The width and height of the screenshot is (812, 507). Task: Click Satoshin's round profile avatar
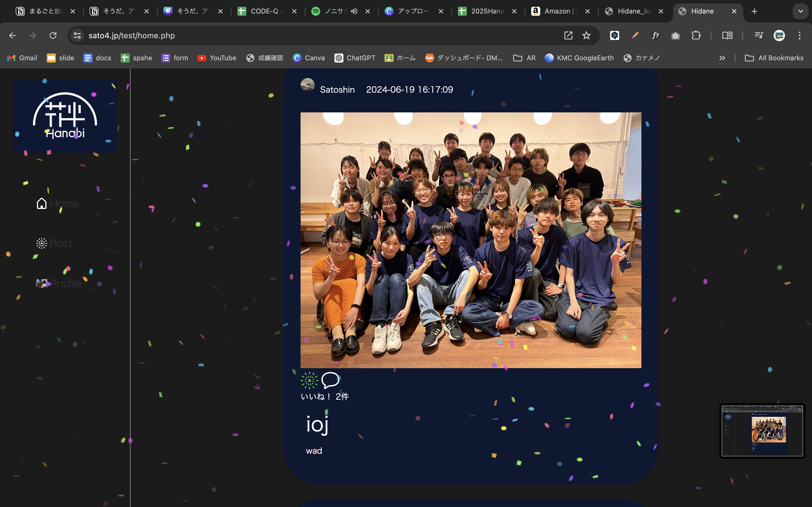point(307,85)
